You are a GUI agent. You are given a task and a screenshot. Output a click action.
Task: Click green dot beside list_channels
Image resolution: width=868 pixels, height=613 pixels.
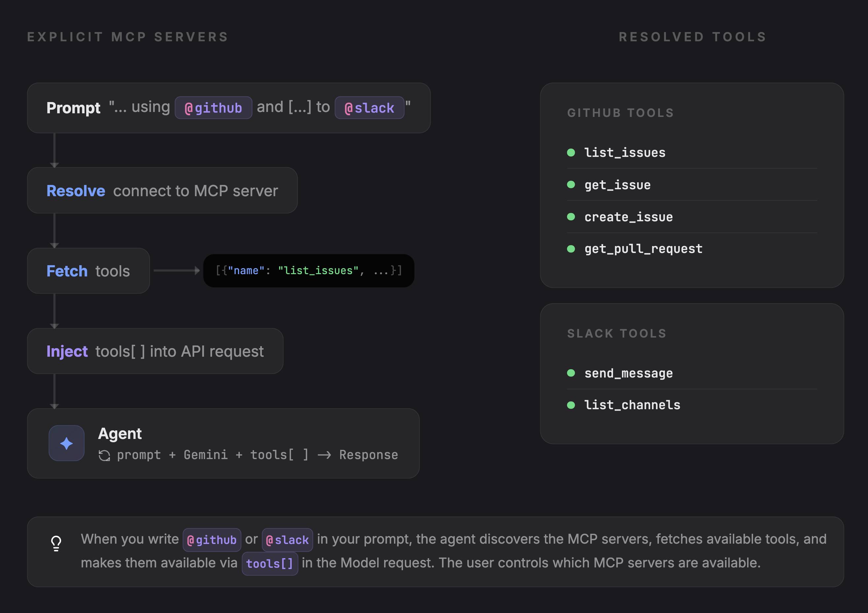coord(571,405)
